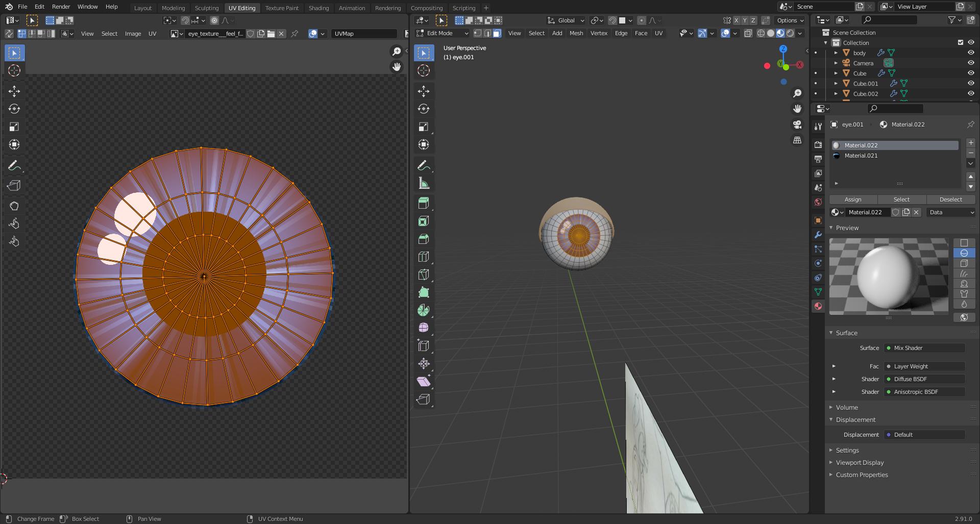This screenshot has width=980, height=524.
Task: Add a new material slot
Action: [x=971, y=143]
